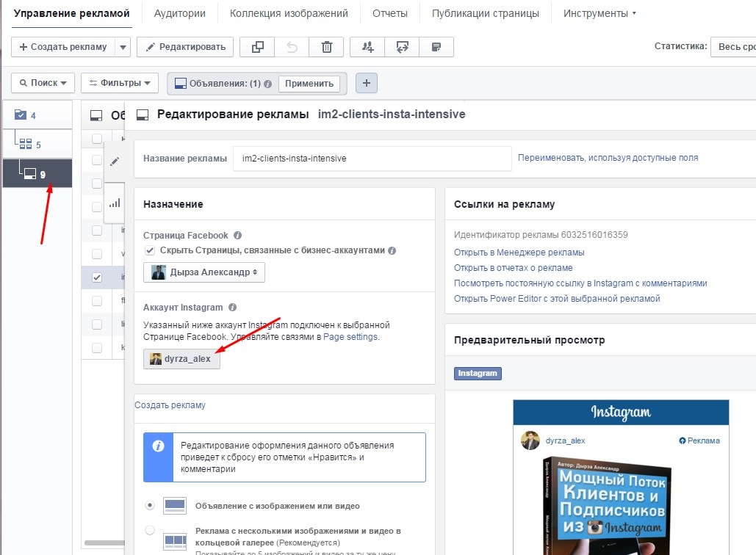Image resolution: width=756 pixels, height=555 pixels.
Task: Click the duplicate ad icon in toolbar
Action: pyautogui.click(x=257, y=47)
